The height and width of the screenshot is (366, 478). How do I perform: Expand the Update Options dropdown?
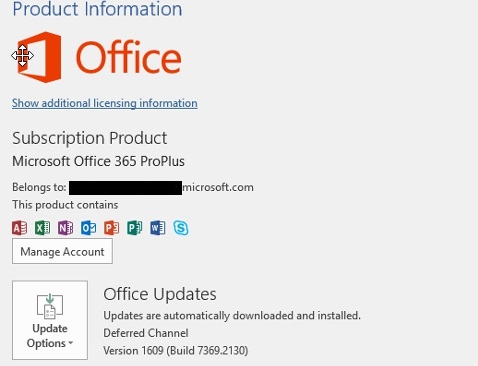click(x=50, y=320)
